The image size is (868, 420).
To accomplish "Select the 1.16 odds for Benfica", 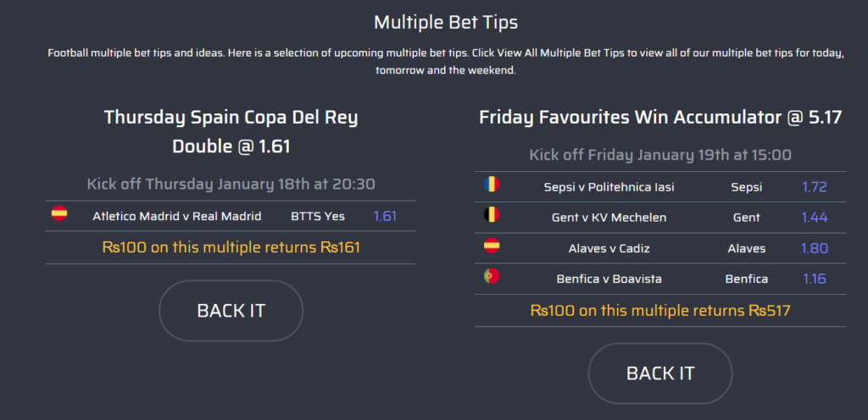I will coord(815,279).
